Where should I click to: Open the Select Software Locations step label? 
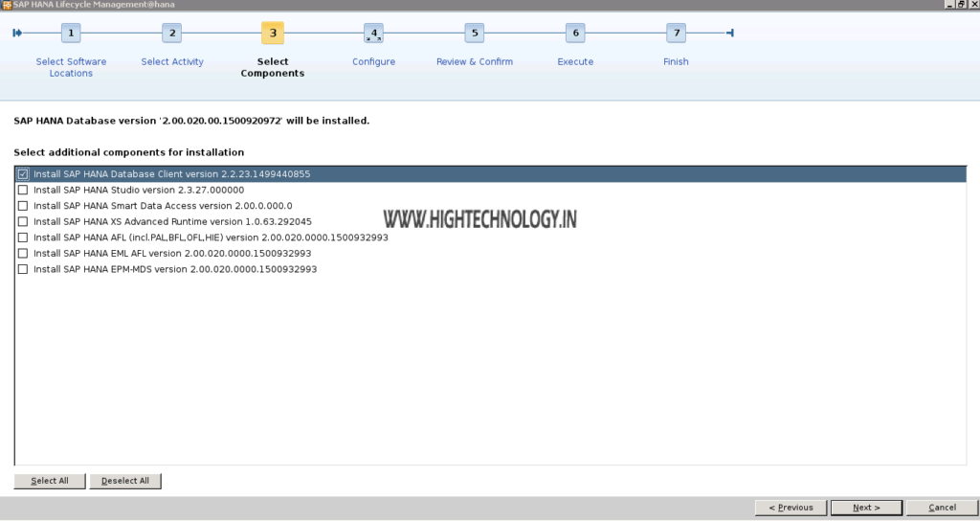pos(71,67)
